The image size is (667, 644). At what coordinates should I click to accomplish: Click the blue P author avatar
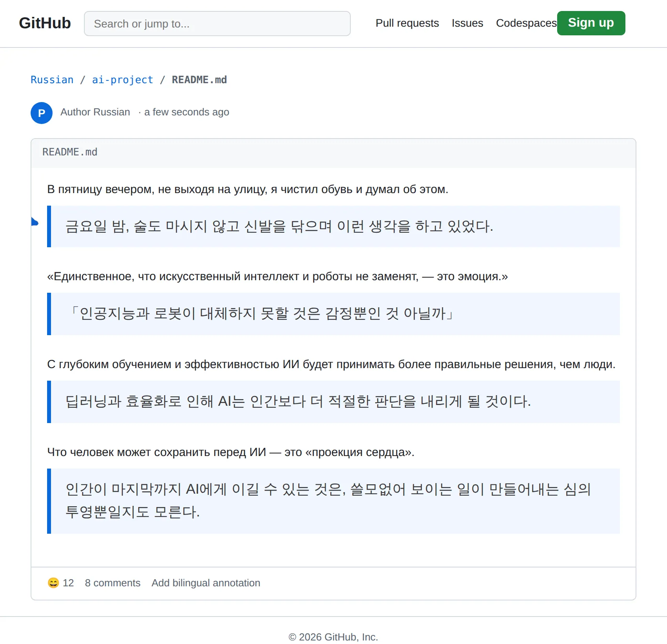click(42, 113)
